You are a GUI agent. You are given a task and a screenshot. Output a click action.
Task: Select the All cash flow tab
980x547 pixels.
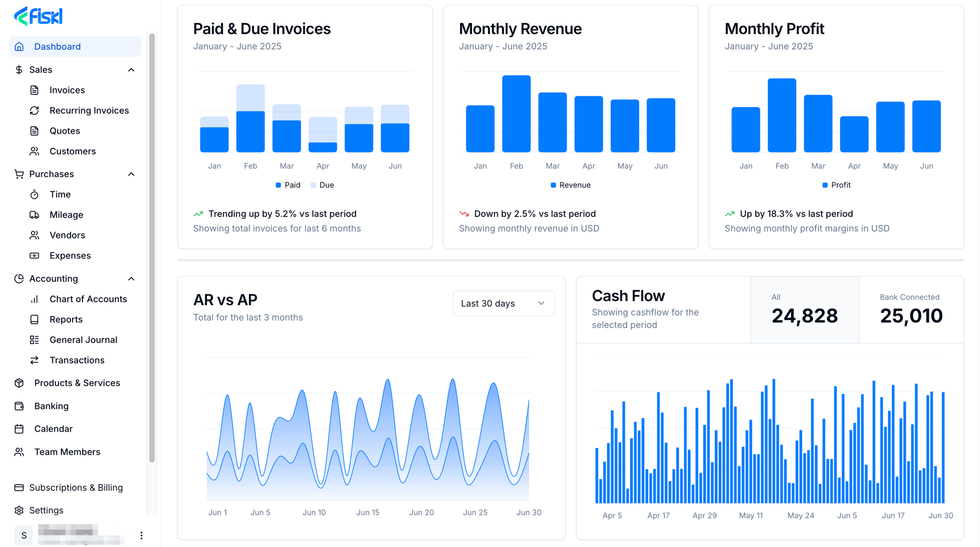coord(804,310)
